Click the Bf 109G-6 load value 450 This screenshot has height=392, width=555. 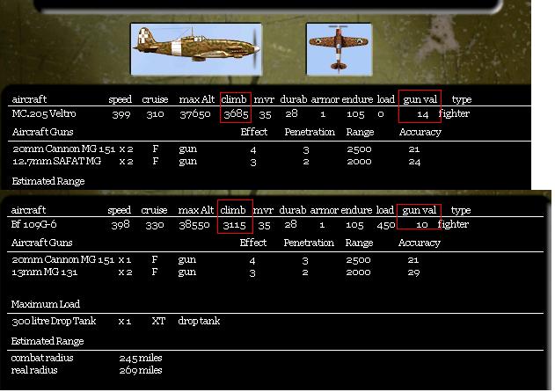click(386, 225)
